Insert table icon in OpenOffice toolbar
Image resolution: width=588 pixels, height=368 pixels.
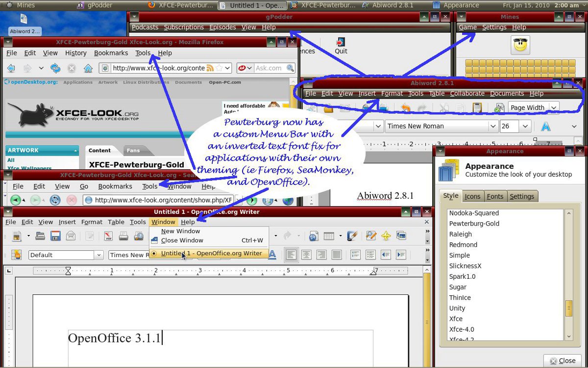[x=329, y=236]
